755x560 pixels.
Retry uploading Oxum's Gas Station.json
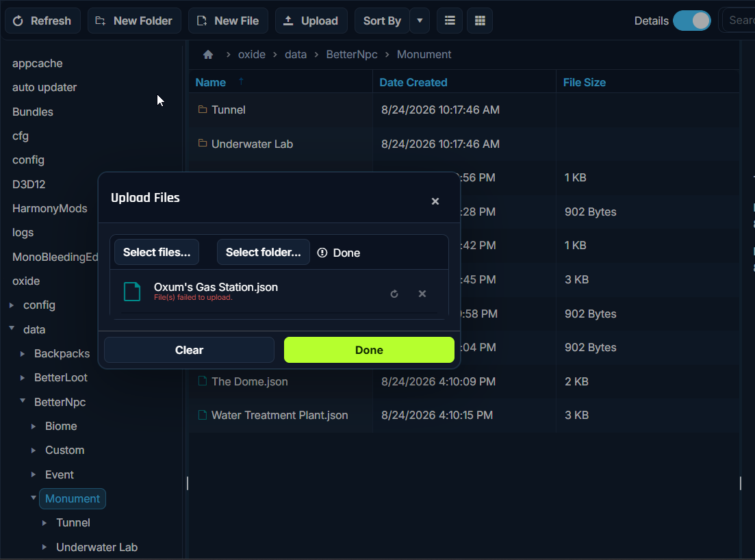394,294
